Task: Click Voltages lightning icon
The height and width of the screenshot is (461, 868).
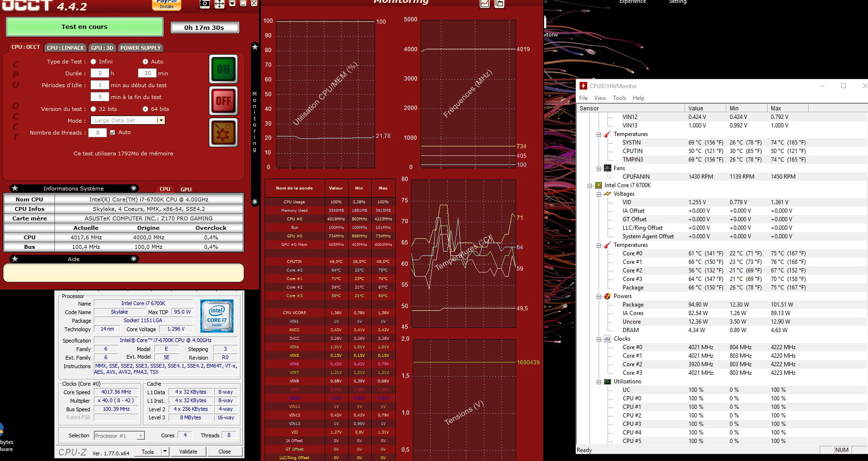Action: [607, 194]
